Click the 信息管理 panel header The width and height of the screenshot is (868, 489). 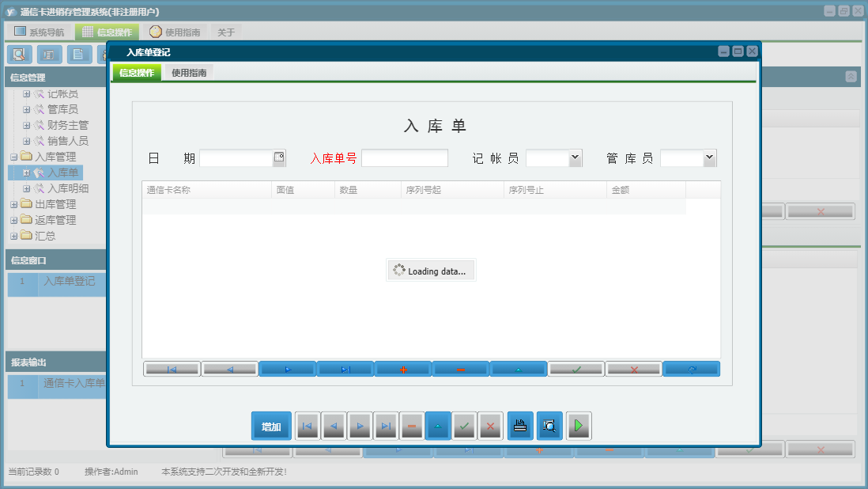click(55, 78)
